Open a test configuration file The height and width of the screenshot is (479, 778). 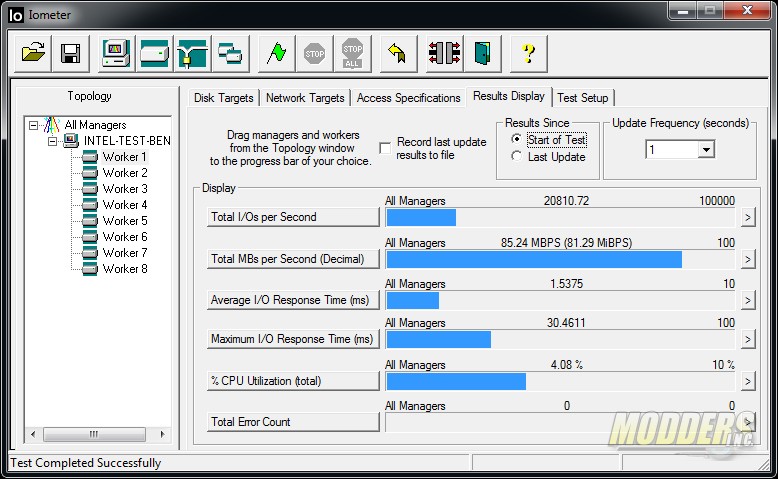[x=33, y=53]
